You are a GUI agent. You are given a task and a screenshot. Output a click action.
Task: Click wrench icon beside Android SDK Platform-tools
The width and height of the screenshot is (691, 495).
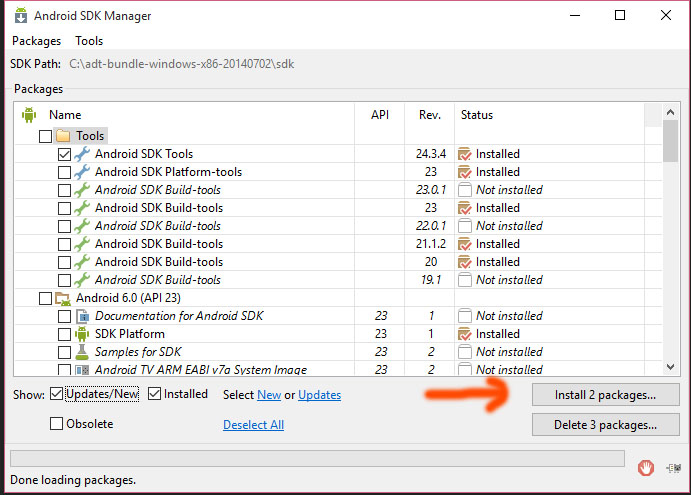pyautogui.click(x=82, y=172)
